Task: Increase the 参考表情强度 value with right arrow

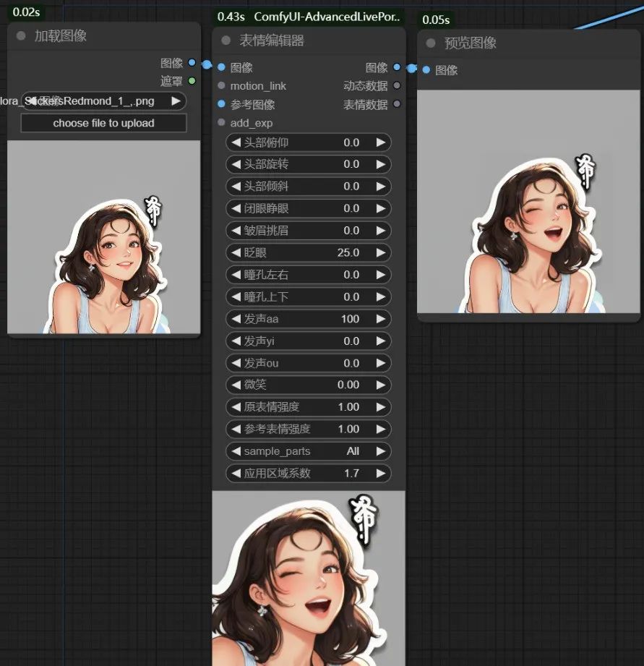Action: [381, 429]
